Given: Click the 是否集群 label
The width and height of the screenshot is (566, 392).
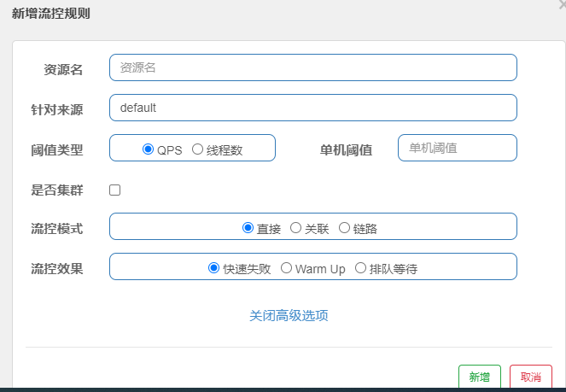Looking at the screenshot, I should 57,190.
